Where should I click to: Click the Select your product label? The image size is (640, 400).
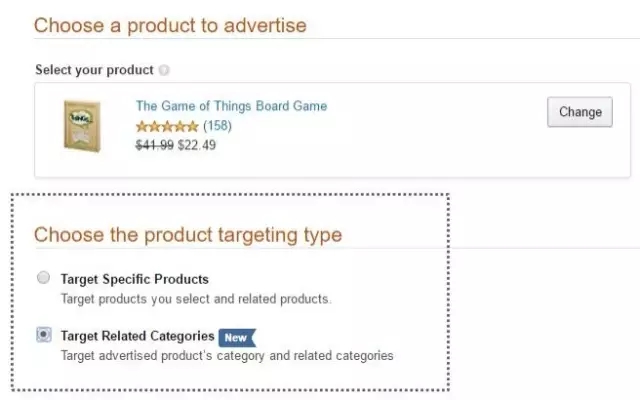[94, 70]
